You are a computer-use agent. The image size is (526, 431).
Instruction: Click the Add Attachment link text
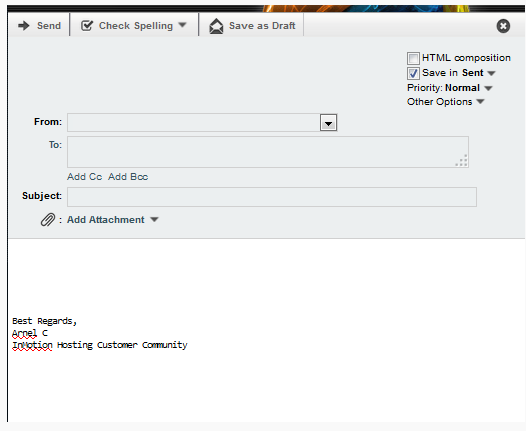106,220
